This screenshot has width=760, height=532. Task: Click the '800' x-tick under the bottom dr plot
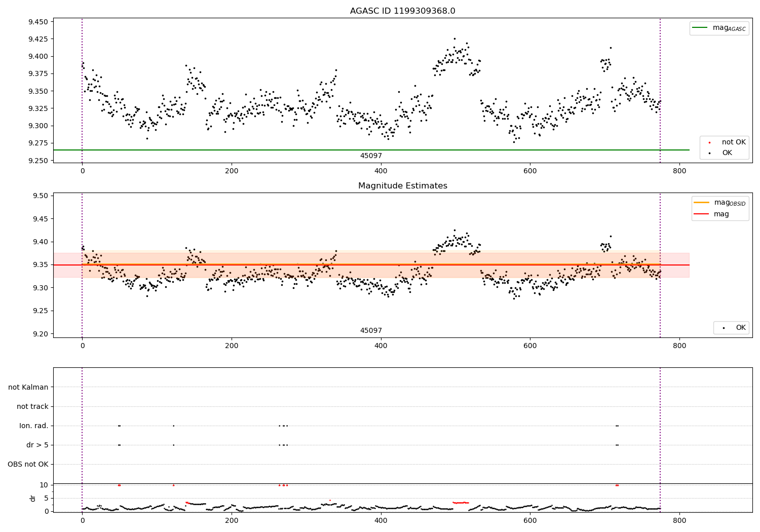click(x=679, y=520)
